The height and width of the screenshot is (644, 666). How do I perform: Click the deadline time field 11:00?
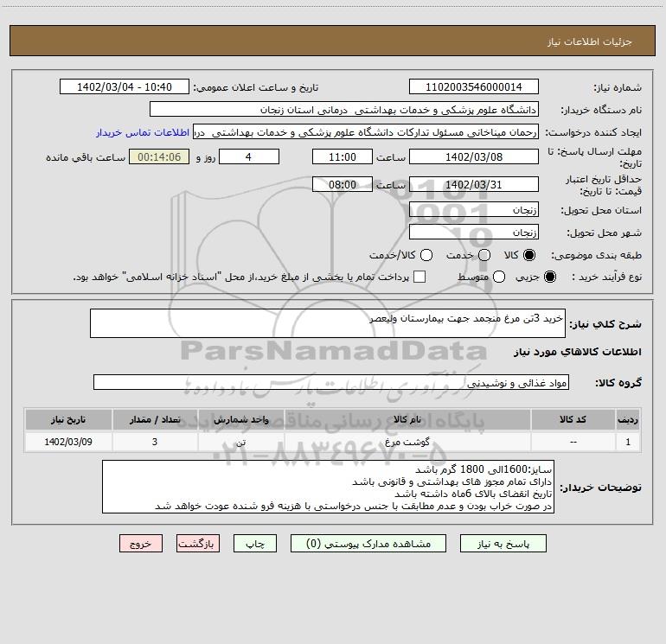(343, 156)
